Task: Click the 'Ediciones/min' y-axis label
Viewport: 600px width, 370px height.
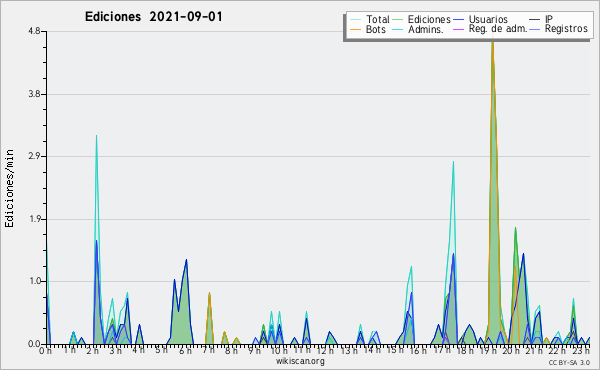Action: pos(9,188)
